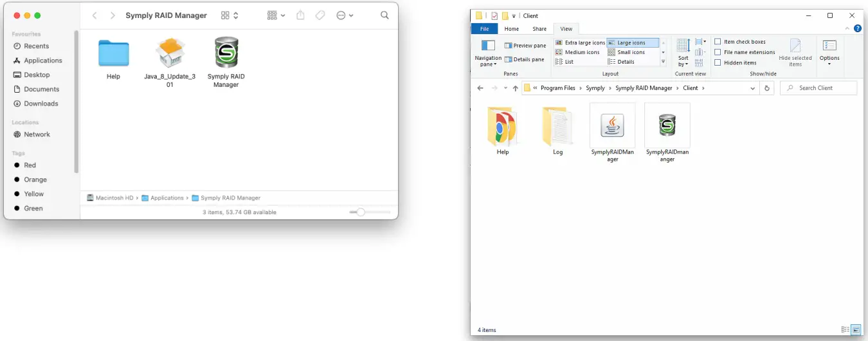The width and height of the screenshot is (868, 341).
Task: Open Recent locations dropdown near navigation arrows
Action: (x=505, y=88)
